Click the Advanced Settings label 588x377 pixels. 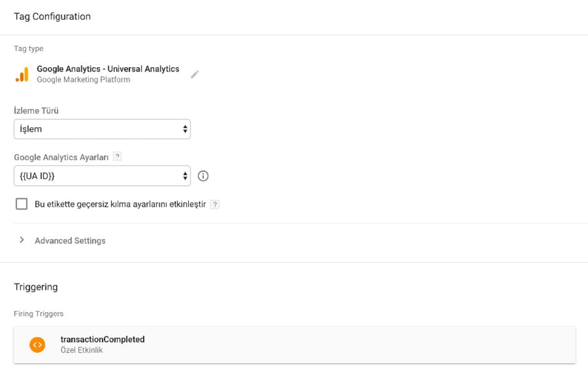click(70, 241)
